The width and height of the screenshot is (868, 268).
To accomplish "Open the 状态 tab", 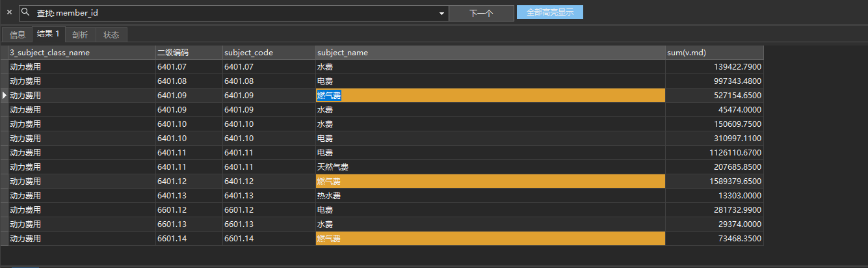I will pyautogui.click(x=111, y=35).
